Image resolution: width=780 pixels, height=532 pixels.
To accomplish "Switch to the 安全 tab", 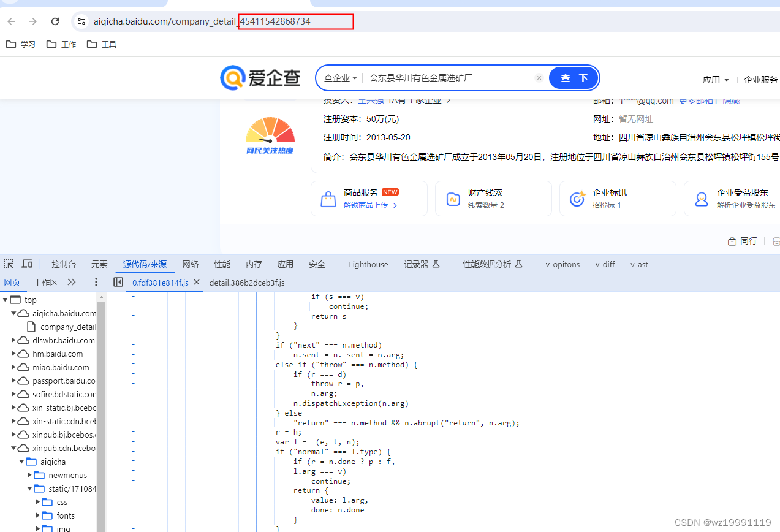I will (x=317, y=264).
